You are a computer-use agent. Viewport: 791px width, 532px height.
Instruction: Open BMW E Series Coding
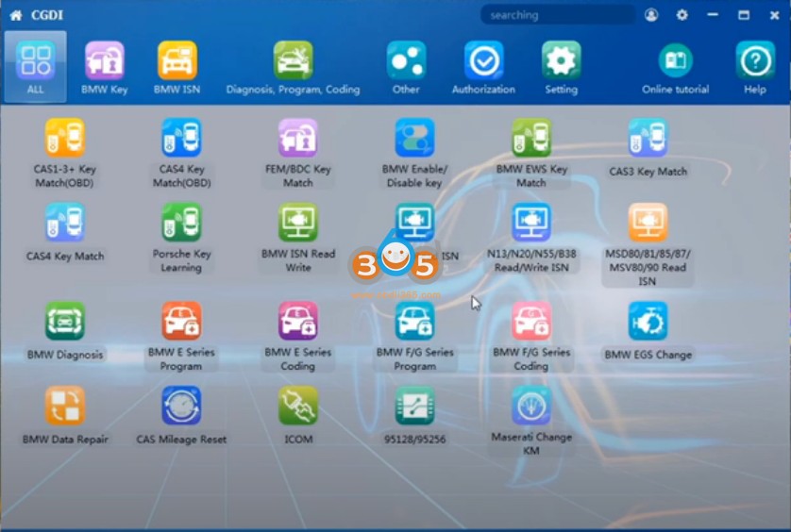[x=297, y=337]
